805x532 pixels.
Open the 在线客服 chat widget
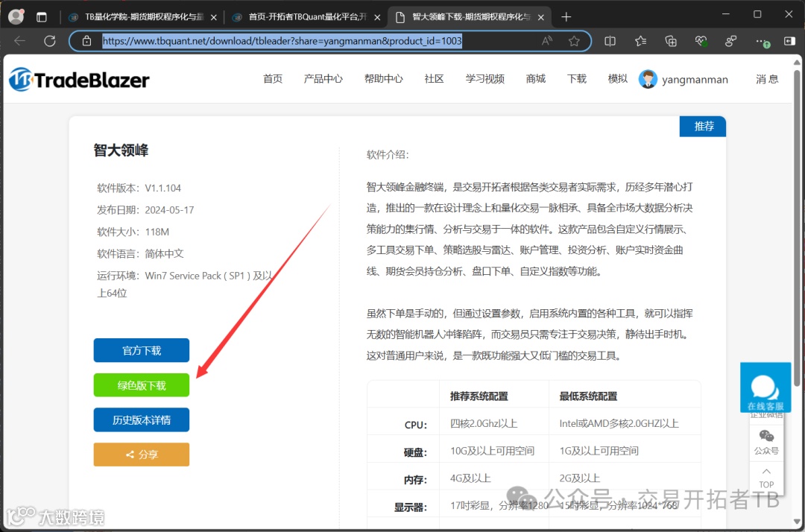pyautogui.click(x=765, y=387)
